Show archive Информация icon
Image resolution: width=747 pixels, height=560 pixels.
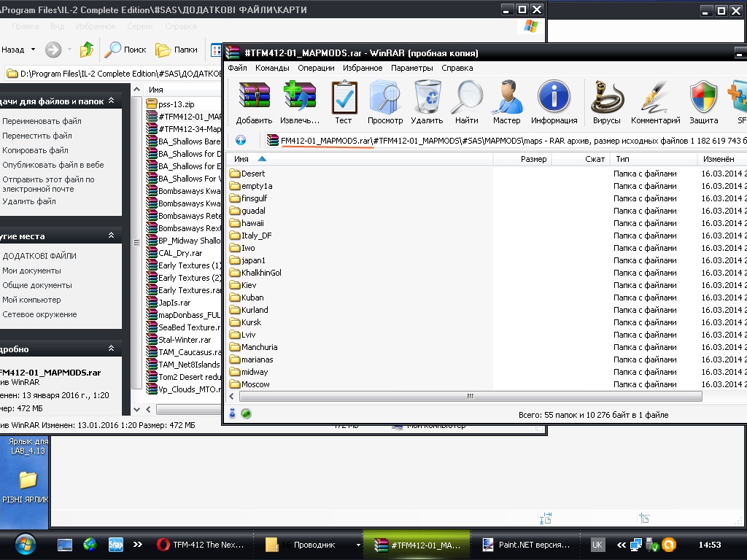point(554,102)
